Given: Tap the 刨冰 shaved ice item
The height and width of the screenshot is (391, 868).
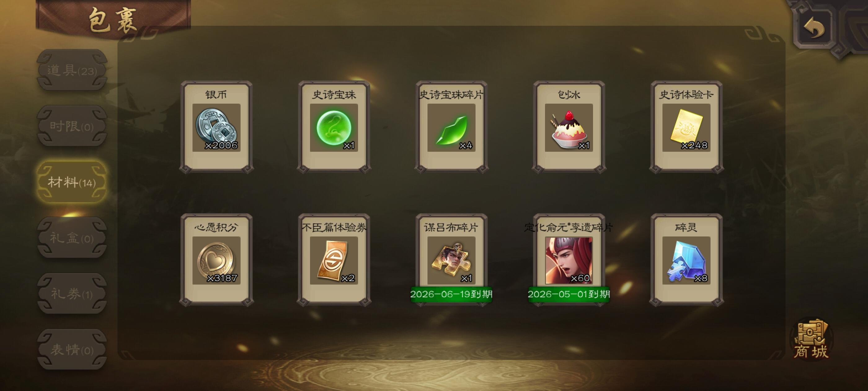Looking at the screenshot, I should click(x=569, y=127).
